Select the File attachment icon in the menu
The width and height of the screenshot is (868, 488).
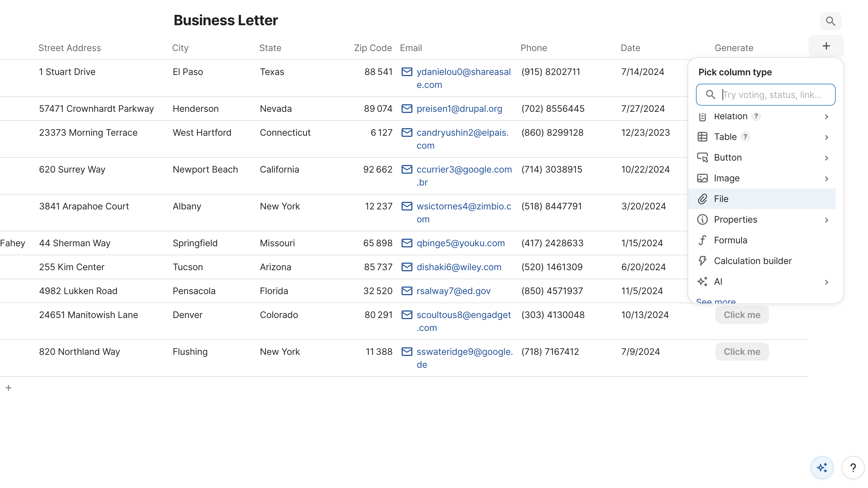[702, 199]
